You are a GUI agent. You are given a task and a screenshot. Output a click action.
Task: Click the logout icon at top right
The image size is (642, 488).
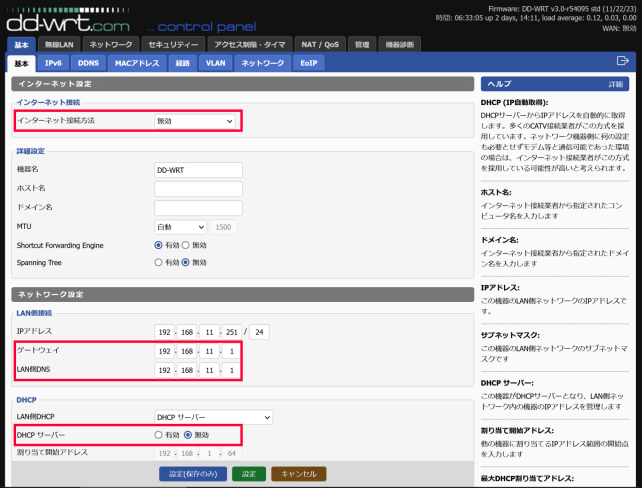[622, 61]
